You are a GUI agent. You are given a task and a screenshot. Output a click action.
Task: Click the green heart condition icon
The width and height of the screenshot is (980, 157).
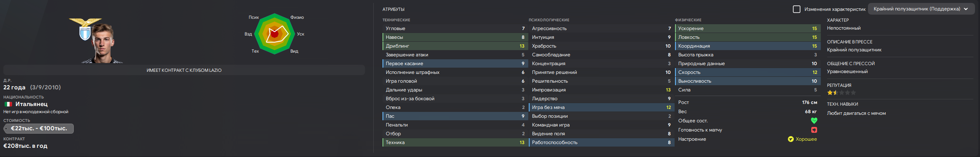pos(814,121)
